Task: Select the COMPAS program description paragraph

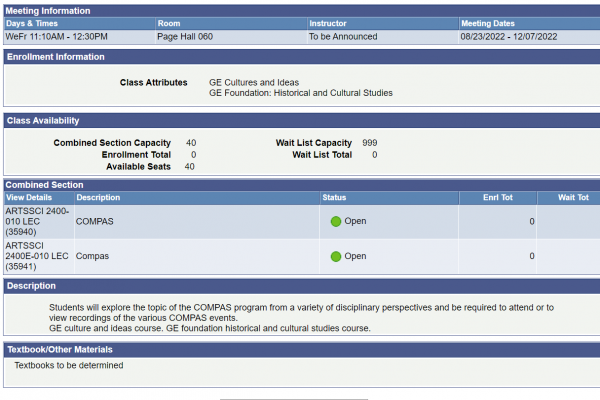Action: [301, 313]
